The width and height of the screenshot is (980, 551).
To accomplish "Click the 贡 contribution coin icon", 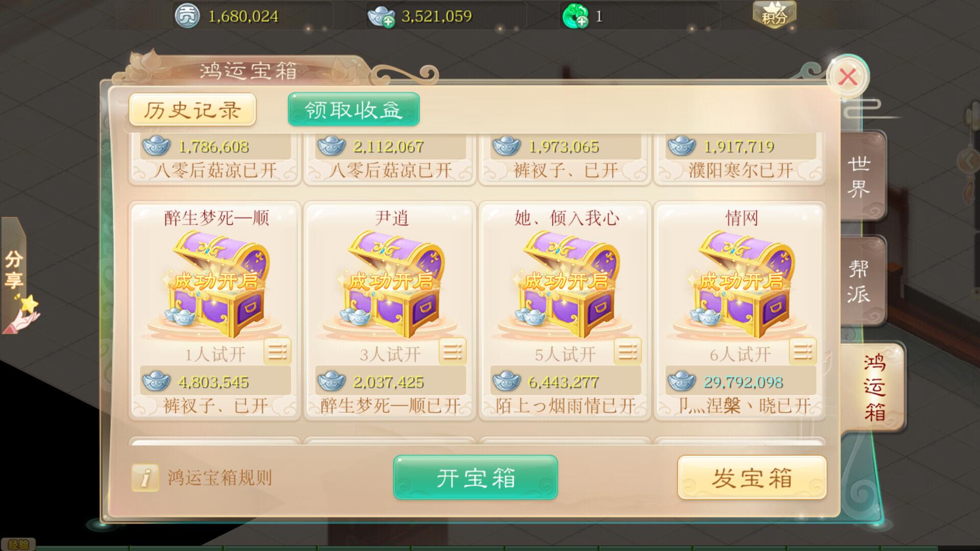I will (187, 16).
